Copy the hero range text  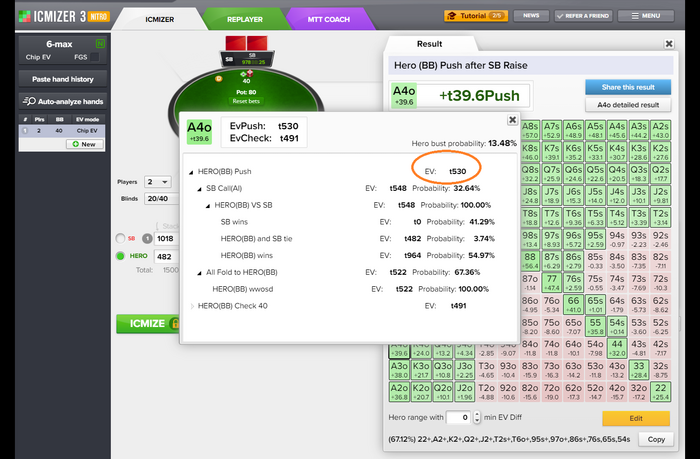tap(656, 439)
